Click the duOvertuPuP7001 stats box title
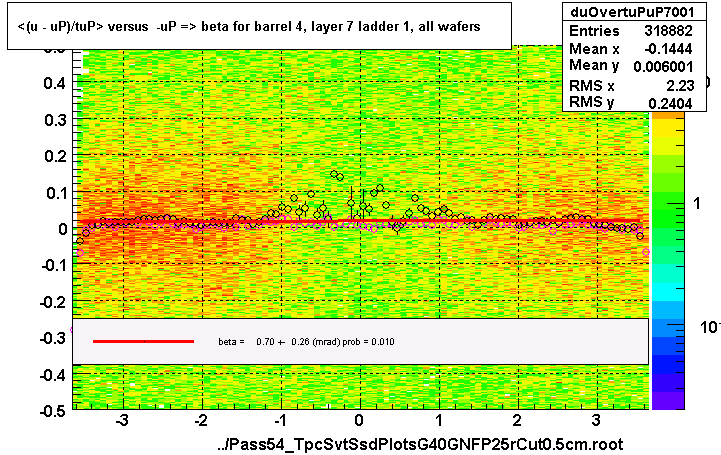This screenshot has width=721, height=455. 634,12
